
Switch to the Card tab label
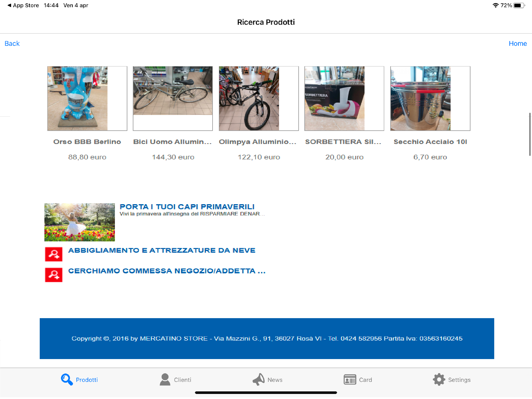365,380
